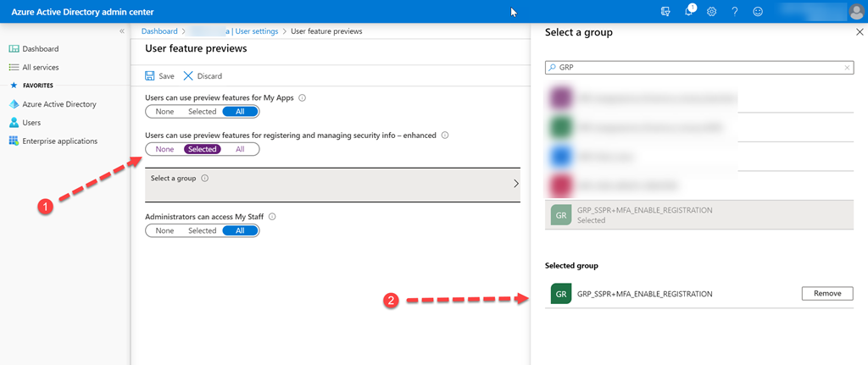Click info icon for security info enhanced
The image size is (868, 365).
pyautogui.click(x=444, y=135)
